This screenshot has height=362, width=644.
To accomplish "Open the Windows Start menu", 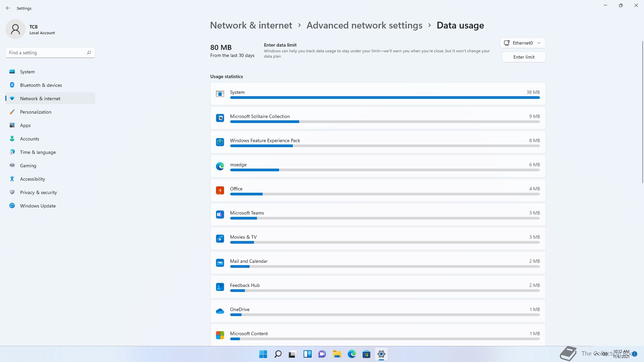I will 263,354.
